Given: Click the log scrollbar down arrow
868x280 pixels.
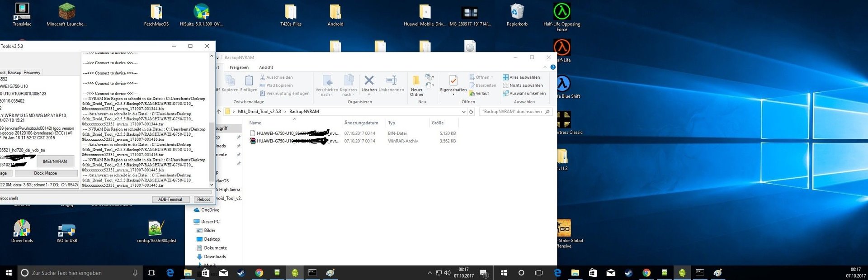Looking at the screenshot, I should click(211, 185).
